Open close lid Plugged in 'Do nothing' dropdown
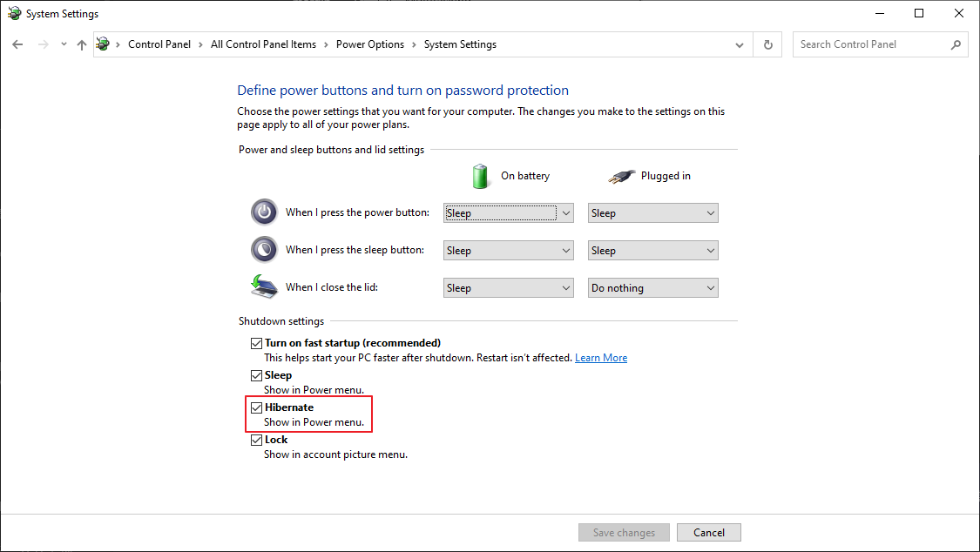This screenshot has height=552, width=980. point(652,288)
